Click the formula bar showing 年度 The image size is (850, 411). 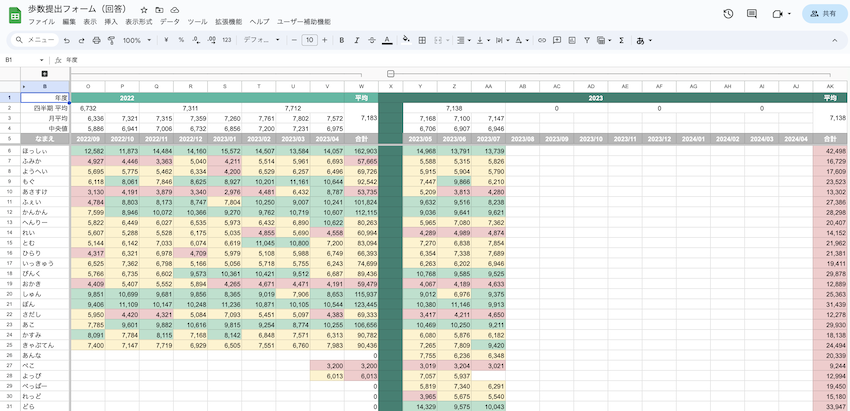(x=455, y=60)
